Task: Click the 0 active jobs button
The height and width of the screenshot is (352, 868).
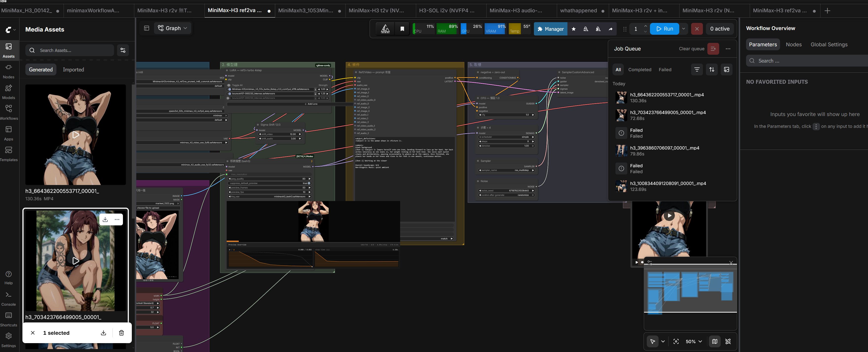Action: coord(720,29)
